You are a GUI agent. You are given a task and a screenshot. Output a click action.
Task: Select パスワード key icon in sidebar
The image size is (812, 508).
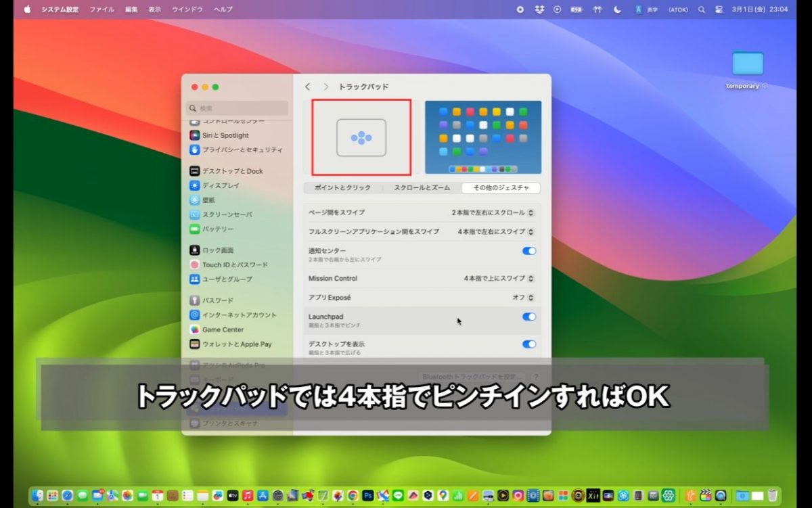tap(195, 300)
